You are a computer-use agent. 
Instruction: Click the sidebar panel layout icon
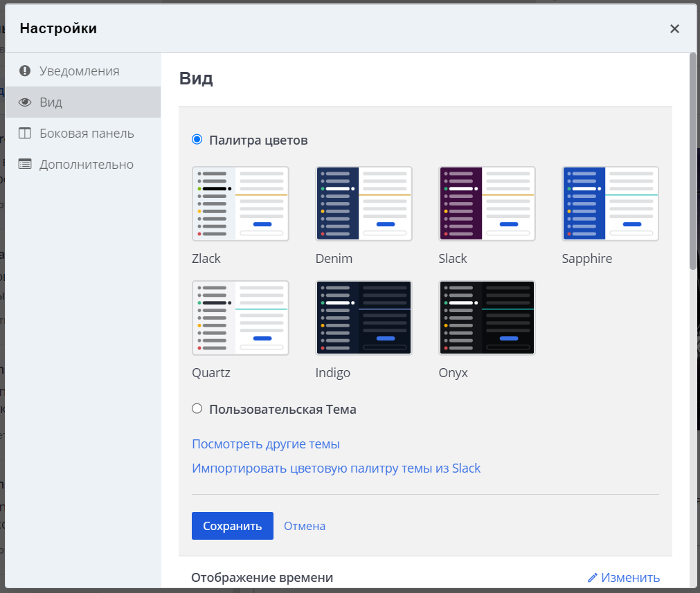(26, 134)
